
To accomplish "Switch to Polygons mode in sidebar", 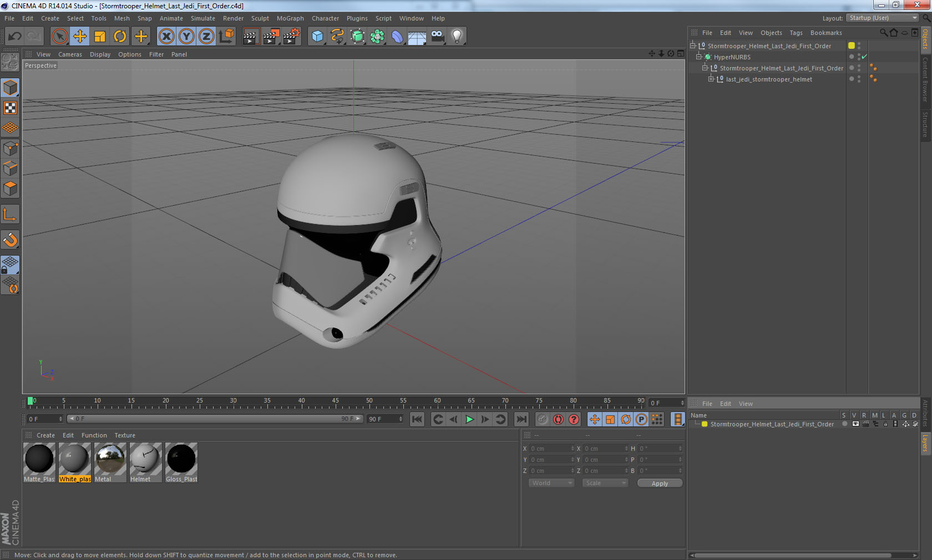I will [10, 189].
